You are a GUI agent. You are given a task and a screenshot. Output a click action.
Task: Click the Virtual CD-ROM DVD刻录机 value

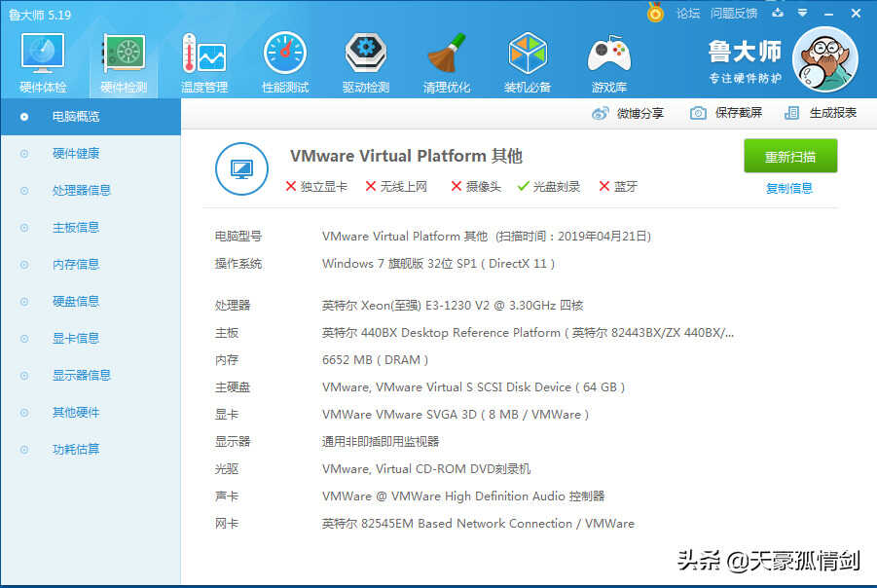(426, 469)
